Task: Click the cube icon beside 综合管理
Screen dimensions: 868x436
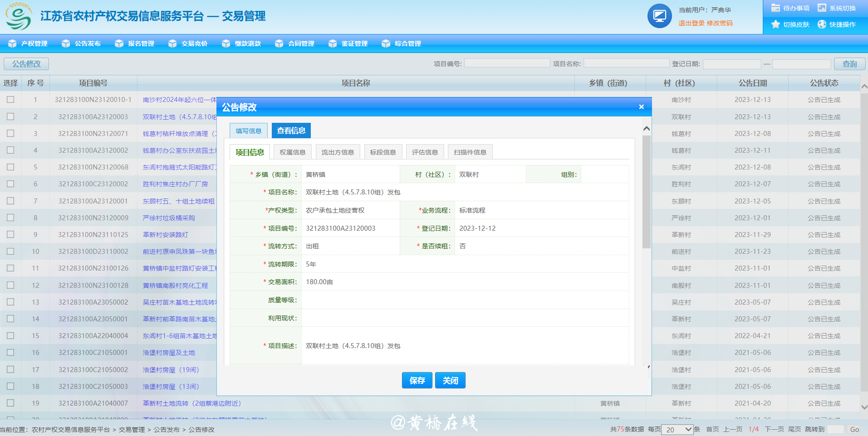Action: pos(386,44)
